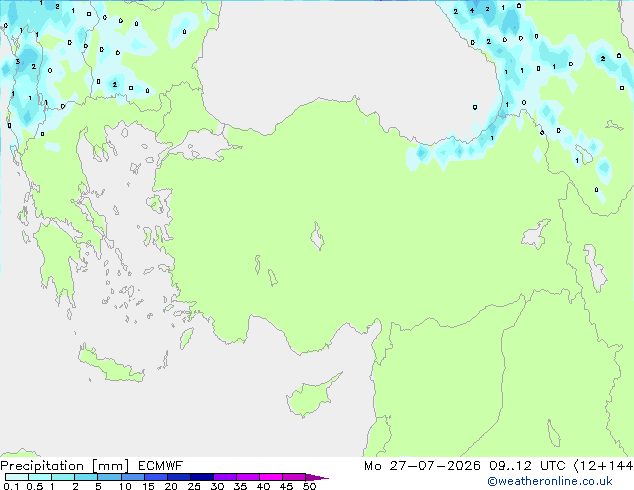Click the purple 30–35 mm swatch
Screen dimensions: 634x490
224,477
